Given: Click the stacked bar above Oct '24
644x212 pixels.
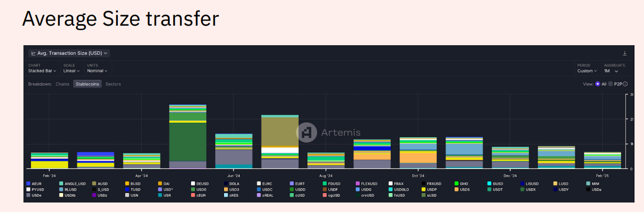Looking at the screenshot, I should coord(418,153).
